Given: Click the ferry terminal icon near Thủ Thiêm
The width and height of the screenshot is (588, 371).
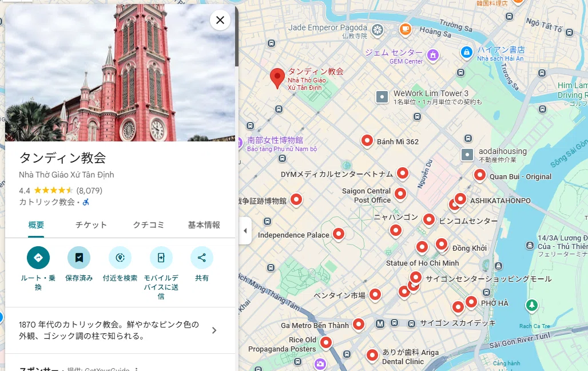Looking at the screenshot, I should point(530,246).
